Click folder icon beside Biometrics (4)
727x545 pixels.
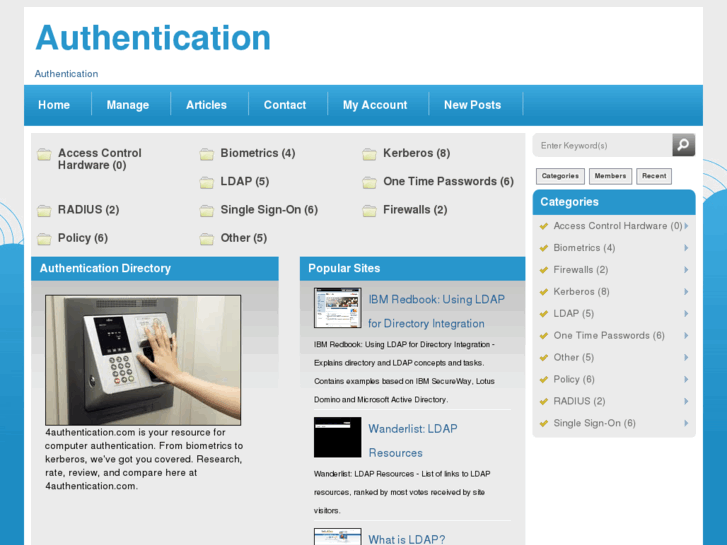(x=207, y=154)
